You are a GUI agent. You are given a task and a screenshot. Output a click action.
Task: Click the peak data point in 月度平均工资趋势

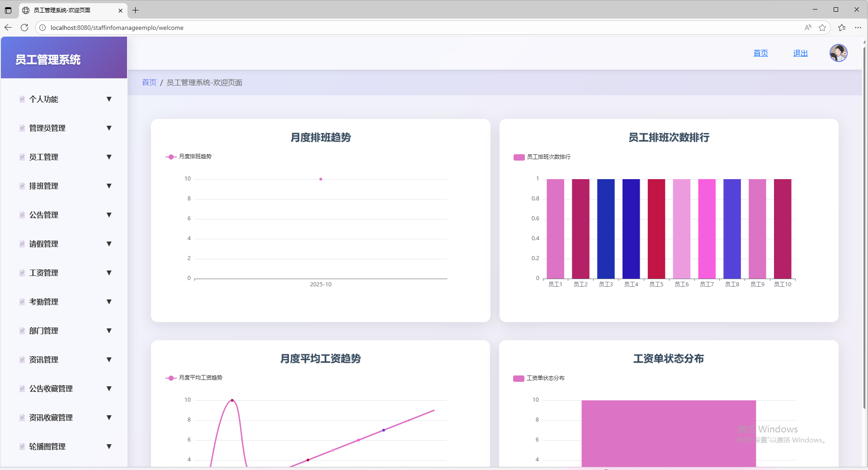[232, 400]
